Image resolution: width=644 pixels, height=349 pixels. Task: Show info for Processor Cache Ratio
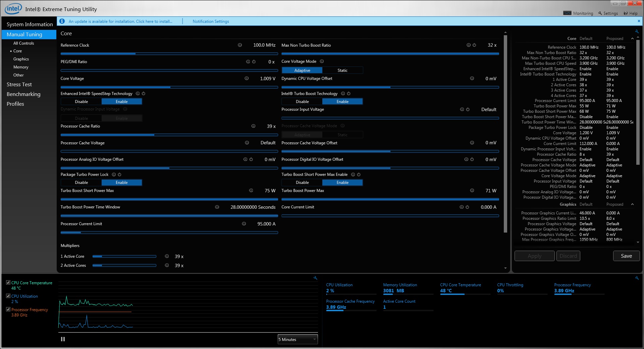[x=253, y=126]
